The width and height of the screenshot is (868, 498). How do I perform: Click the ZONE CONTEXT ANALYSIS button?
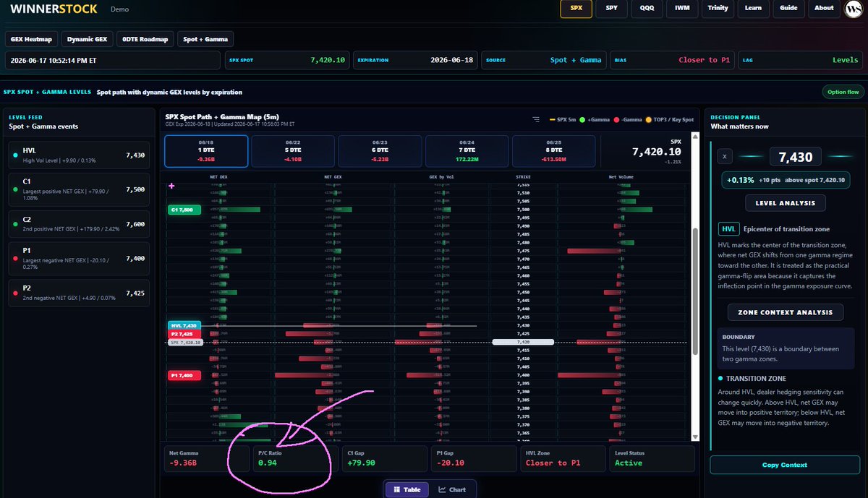(785, 312)
